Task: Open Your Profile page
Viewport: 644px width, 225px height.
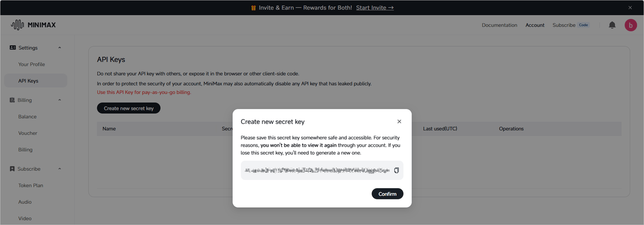Action: pos(32,64)
